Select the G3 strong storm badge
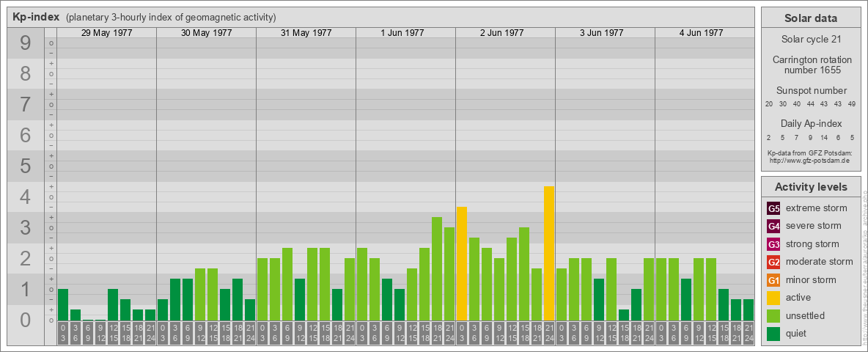The height and width of the screenshot is (352, 868). [x=773, y=244]
